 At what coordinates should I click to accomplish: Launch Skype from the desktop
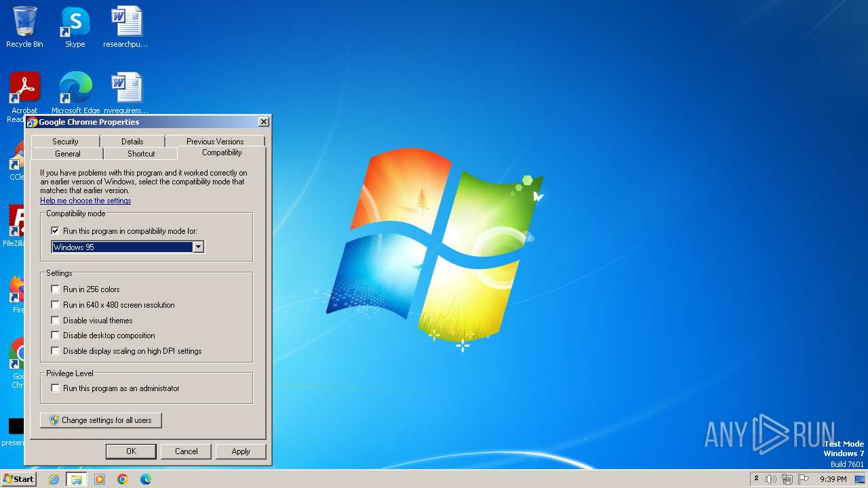(75, 27)
